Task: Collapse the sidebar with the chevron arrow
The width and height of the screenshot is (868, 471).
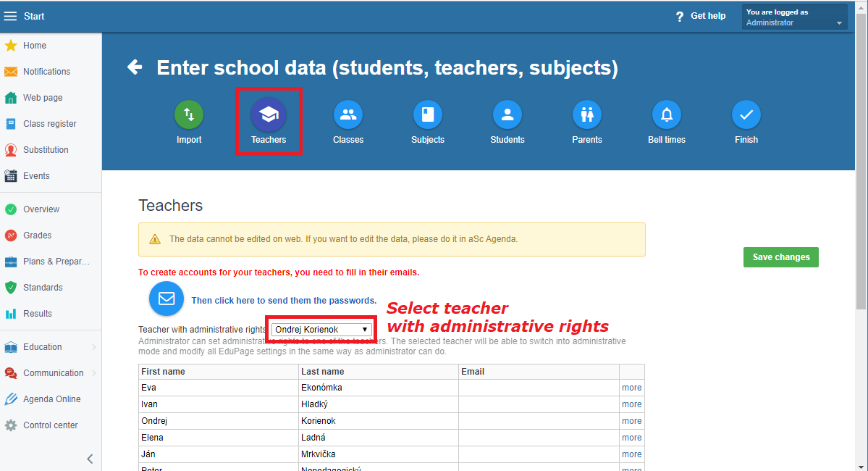Action: coord(90,459)
